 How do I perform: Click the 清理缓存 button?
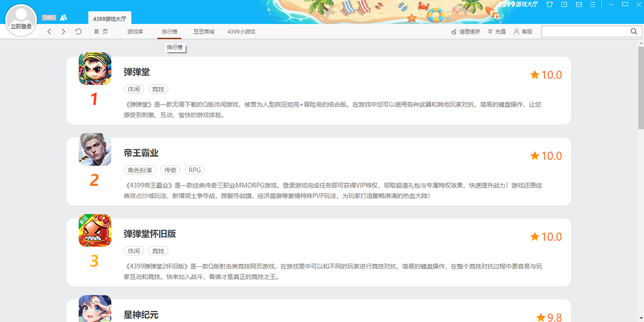coord(465,32)
